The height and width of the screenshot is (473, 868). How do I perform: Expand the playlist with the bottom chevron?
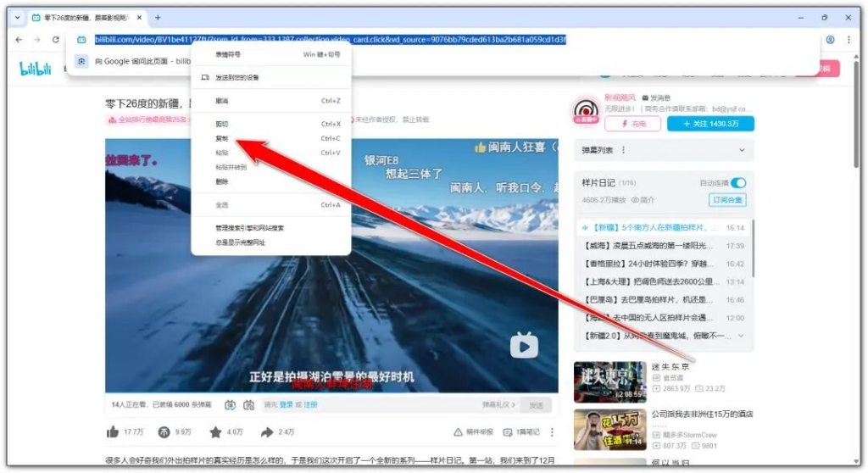(742, 336)
